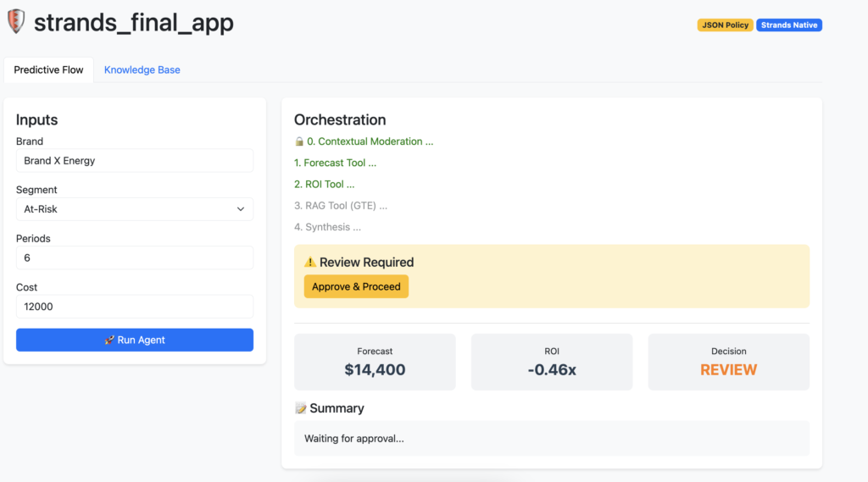Select the ROI Tool orchestration step
868x482 pixels.
(324, 184)
